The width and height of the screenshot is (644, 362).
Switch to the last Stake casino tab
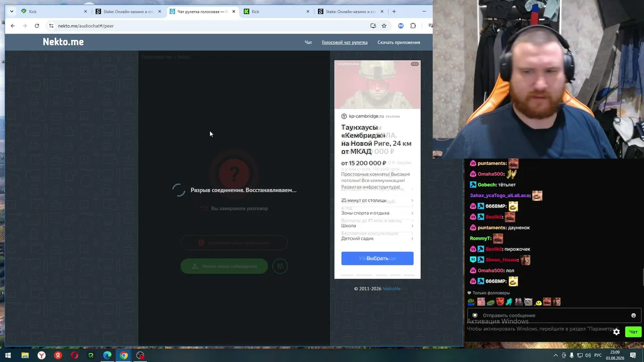351,12
